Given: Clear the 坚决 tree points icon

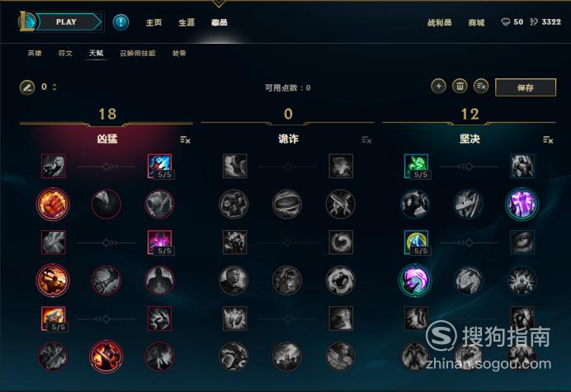Looking at the screenshot, I should point(548,140).
